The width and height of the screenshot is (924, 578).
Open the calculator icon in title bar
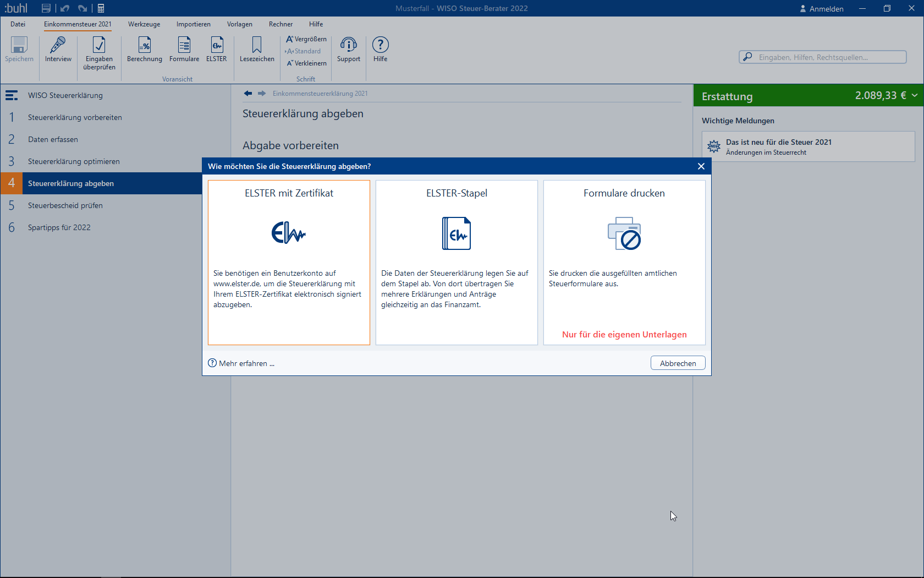101,8
